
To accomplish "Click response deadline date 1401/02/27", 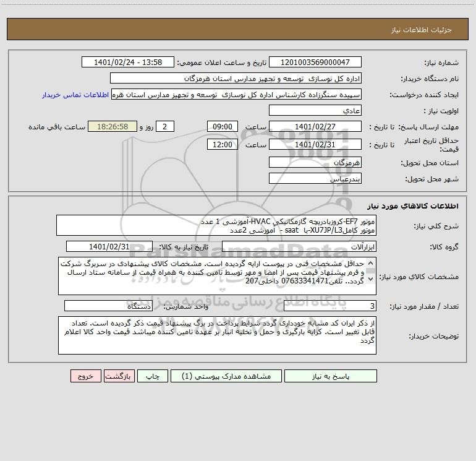I will [x=315, y=126].
